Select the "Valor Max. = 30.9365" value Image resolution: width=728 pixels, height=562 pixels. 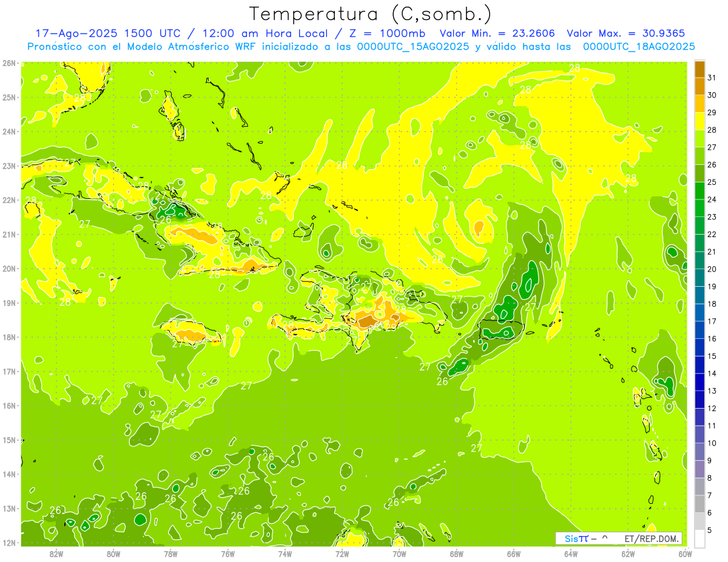tap(626, 33)
